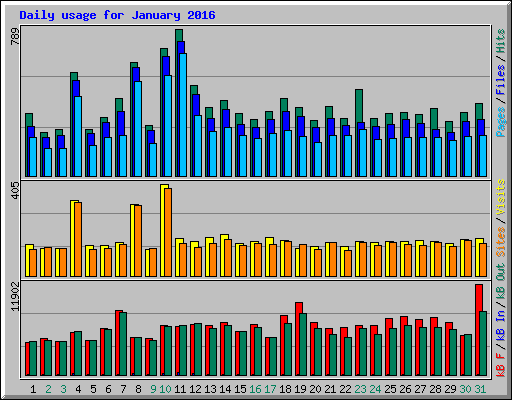Click the 'kB Out' legend label
512x400 pixels.
[500, 280]
